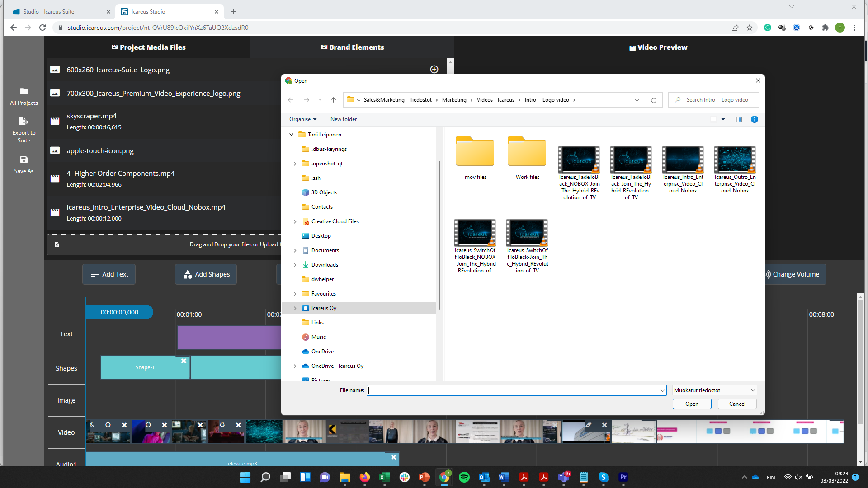Expand the Icareus Oy tree folder

tap(295, 308)
